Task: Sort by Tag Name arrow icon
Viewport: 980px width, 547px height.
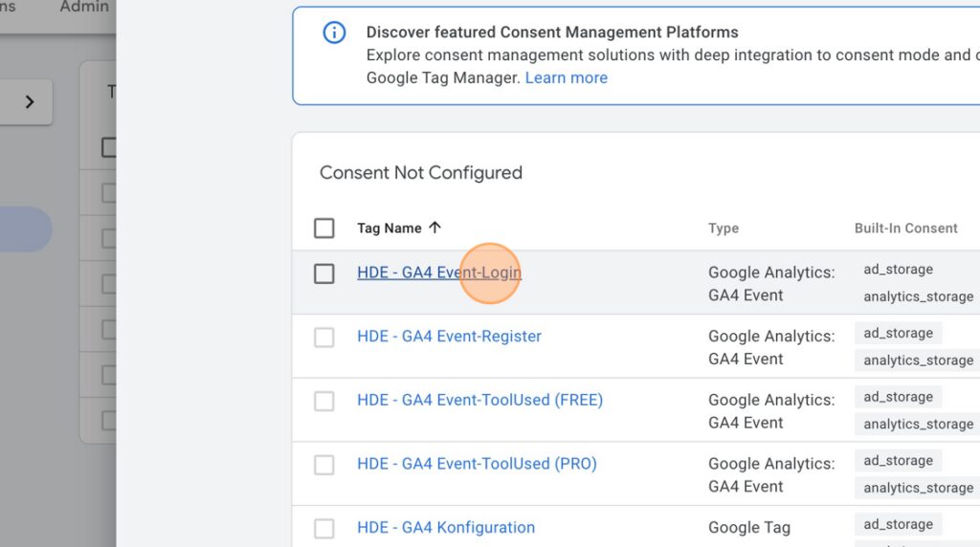Action: coord(435,228)
